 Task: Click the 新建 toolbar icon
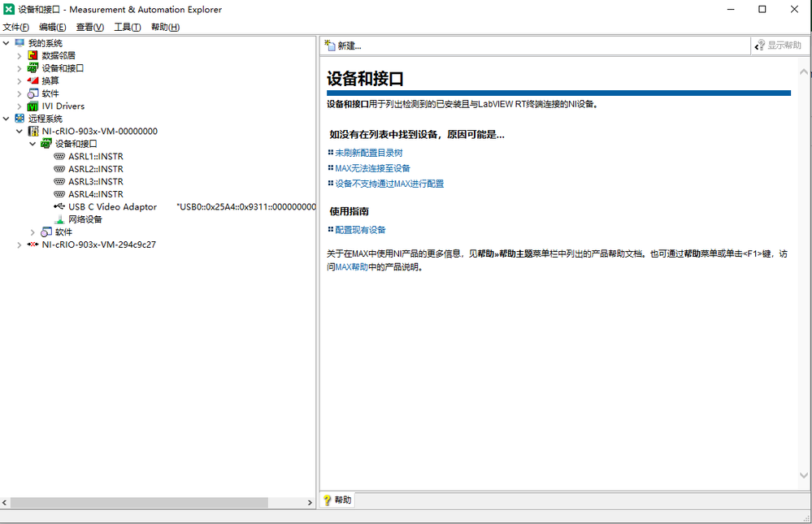coord(330,45)
